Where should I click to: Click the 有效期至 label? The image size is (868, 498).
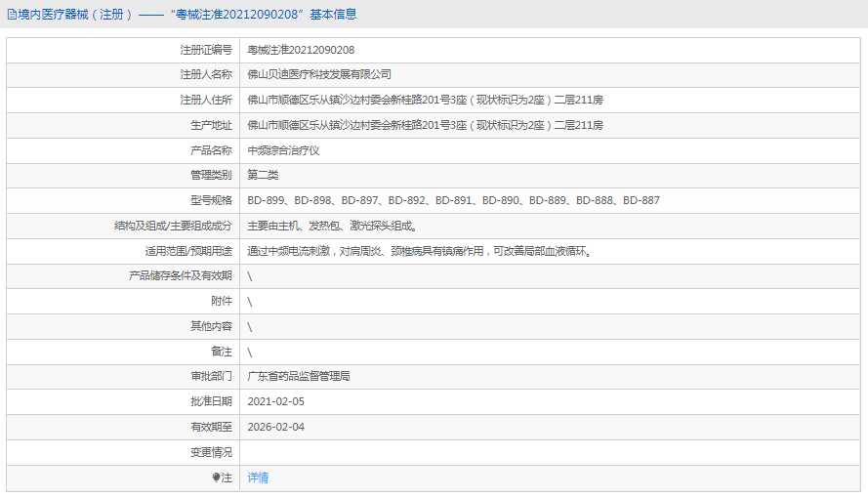(x=212, y=427)
